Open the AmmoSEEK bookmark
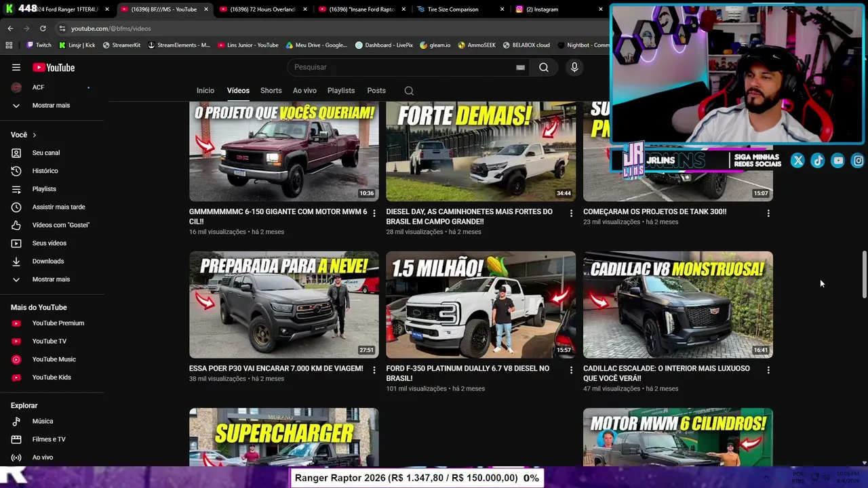The width and height of the screenshot is (868, 488). pos(477,45)
